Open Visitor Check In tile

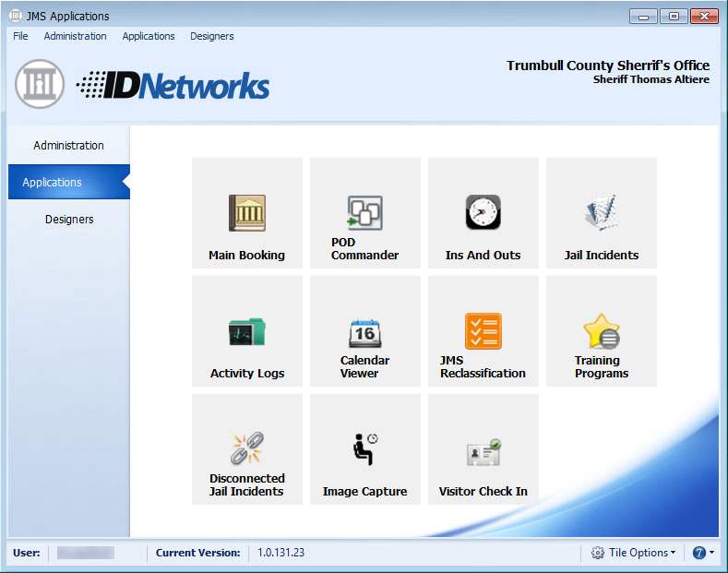pyautogui.click(x=483, y=449)
